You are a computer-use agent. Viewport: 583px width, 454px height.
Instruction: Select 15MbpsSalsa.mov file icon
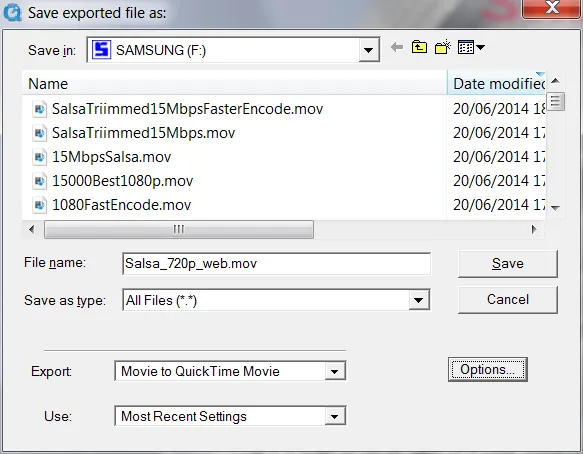(39, 157)
